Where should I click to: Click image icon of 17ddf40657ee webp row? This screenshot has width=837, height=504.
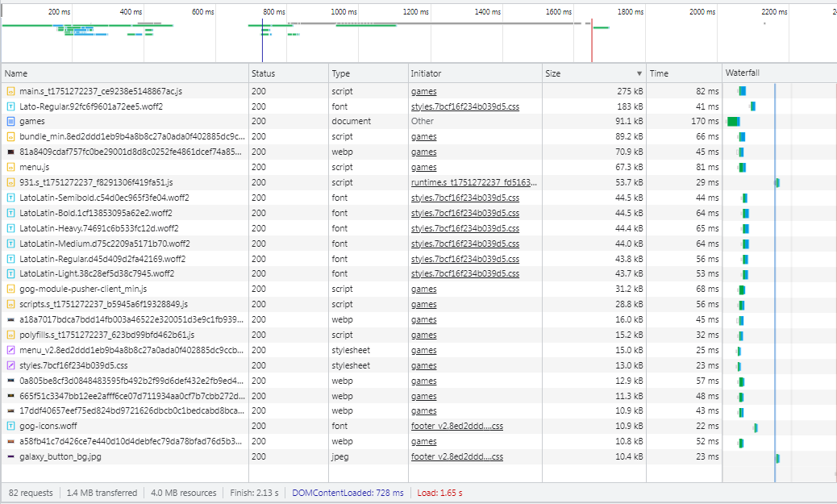click(x=10, y=411)
